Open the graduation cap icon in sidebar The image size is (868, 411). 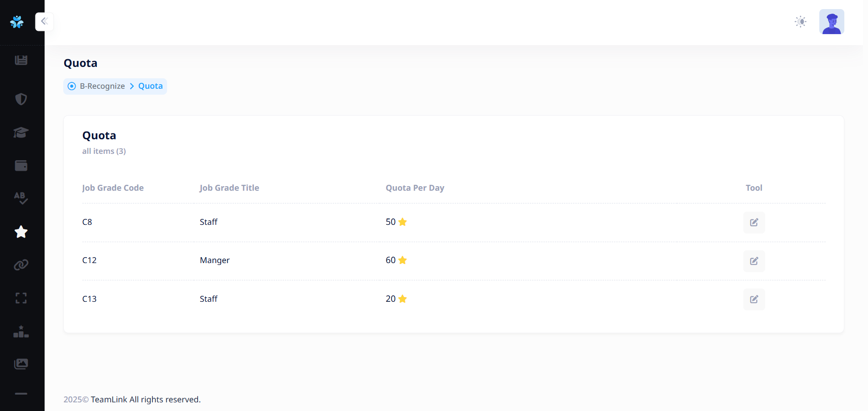click(21, 132)
